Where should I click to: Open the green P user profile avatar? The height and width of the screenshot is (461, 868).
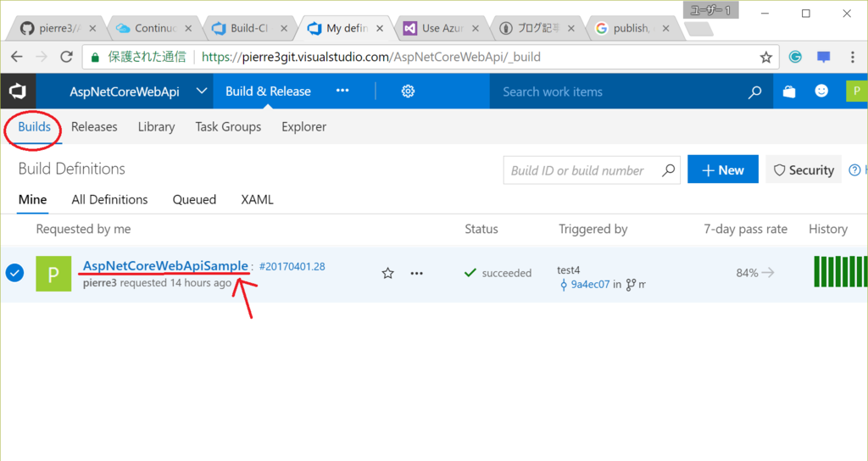coord(856,92)
